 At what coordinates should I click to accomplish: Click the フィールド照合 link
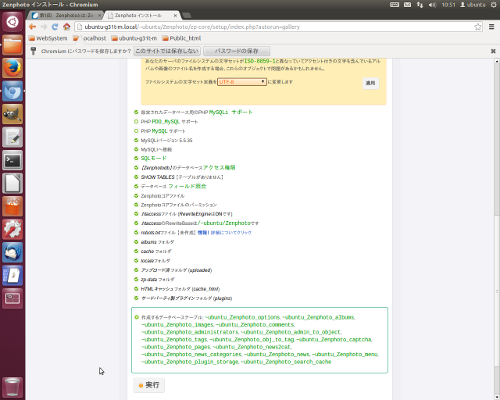click(x=187, y=186)
